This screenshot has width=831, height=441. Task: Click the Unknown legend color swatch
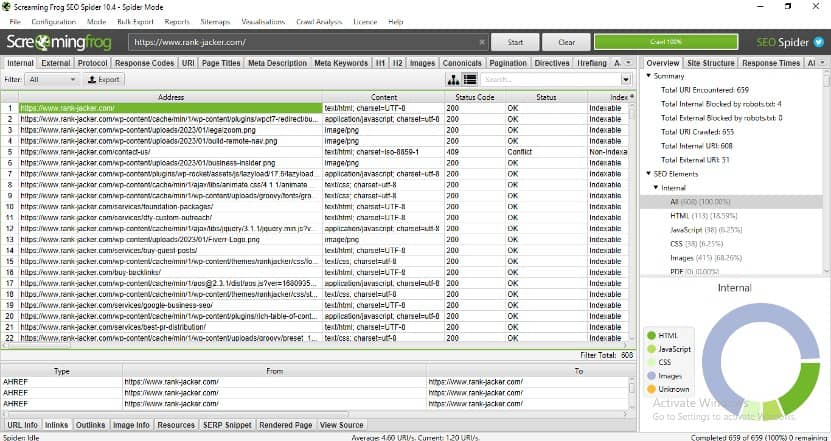click(x=651, y=390)
